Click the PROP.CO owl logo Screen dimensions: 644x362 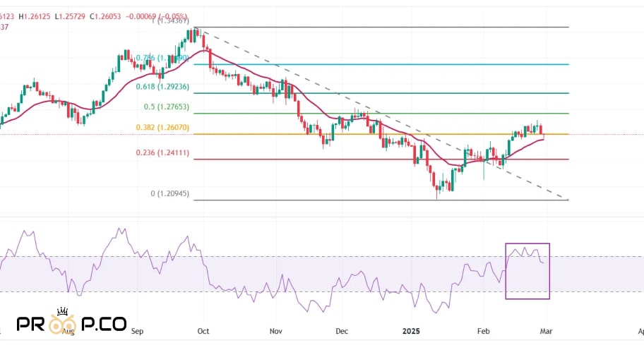pyautogui.click(x=71, y=320)
